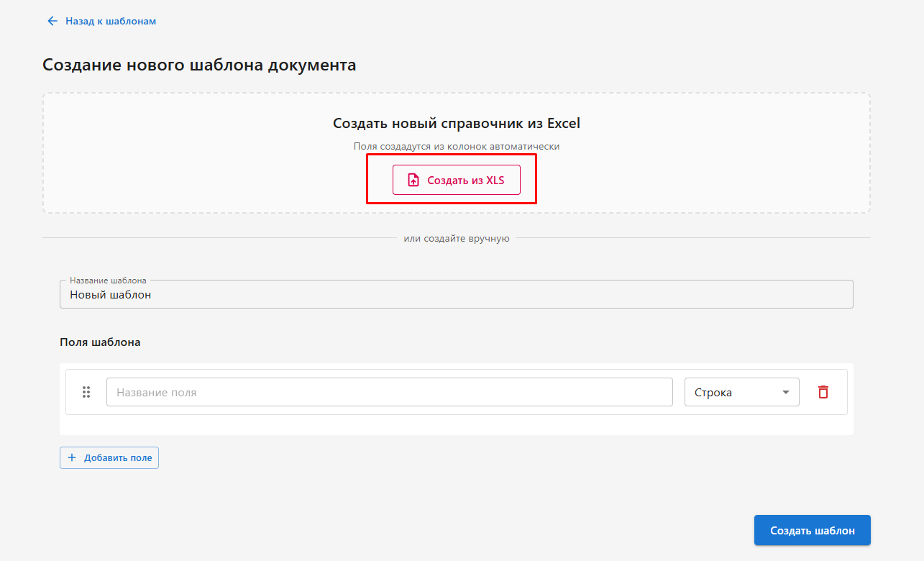The image size is (924, 561).
Task: Click the heading 'Создание нового шаблона документа'
Action: coord(199,65)
